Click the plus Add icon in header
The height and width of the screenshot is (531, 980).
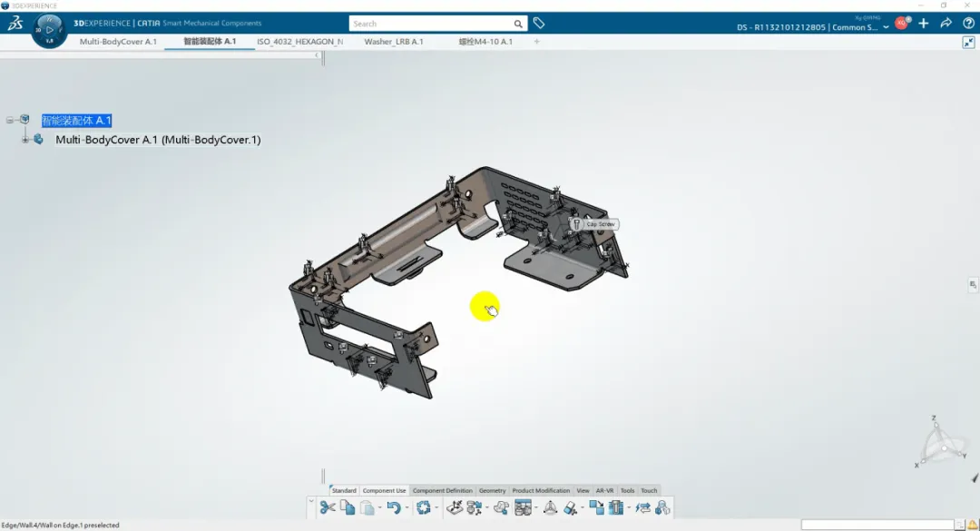point(924,24)
